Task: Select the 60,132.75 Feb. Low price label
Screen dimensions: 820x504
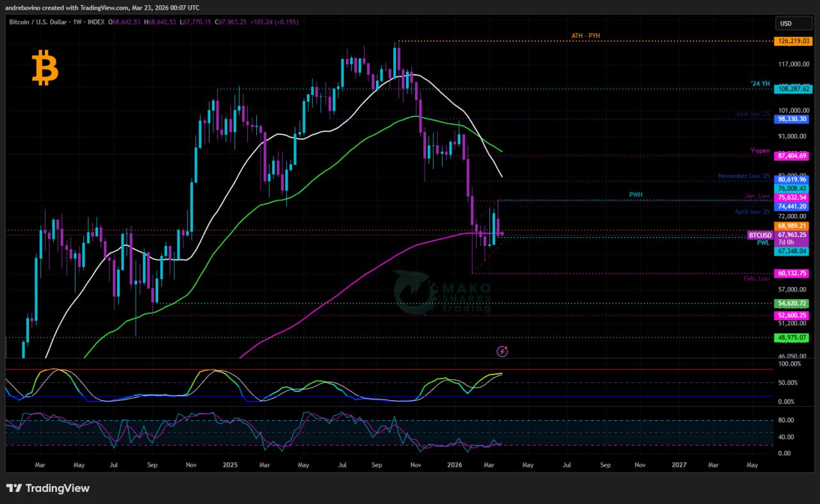Action: pos(792,273)
